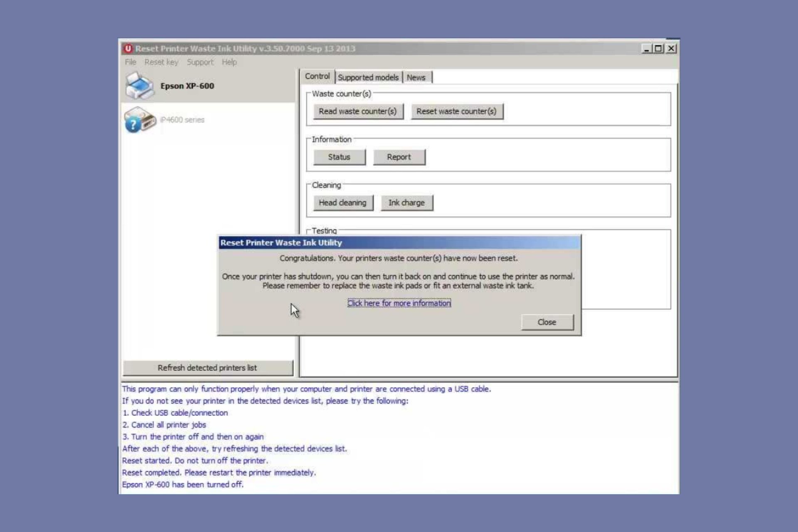Image resolution: width=798 pixels, height=532 pixels.
Task: Select the Epson XP-600 printer icon
Action: 140,86
